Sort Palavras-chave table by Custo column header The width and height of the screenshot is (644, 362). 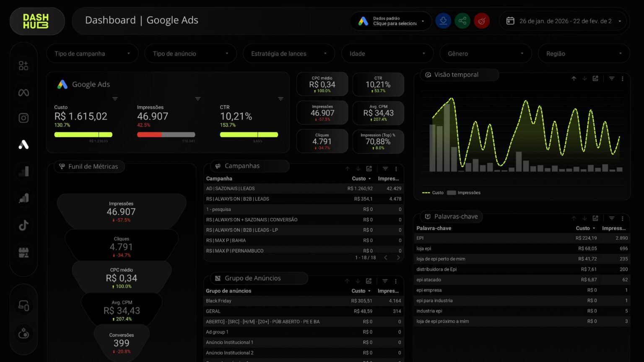pos(583,228)
